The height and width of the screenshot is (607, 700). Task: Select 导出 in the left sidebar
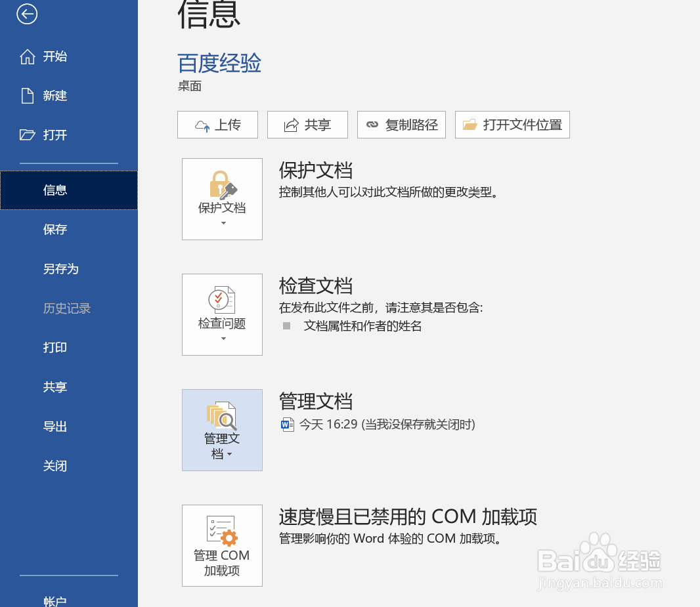point(55,426)
